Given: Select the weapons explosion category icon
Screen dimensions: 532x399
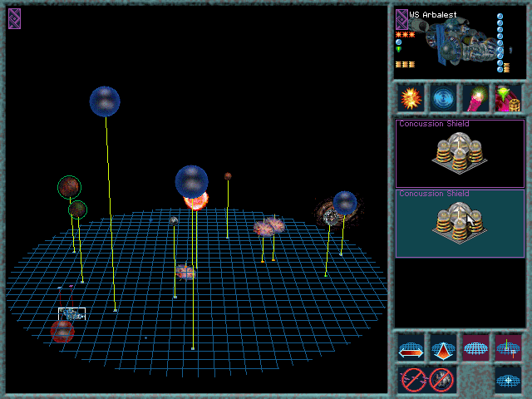Looking at the screenshot, I should pyautogui.click(x=411, y=98).
